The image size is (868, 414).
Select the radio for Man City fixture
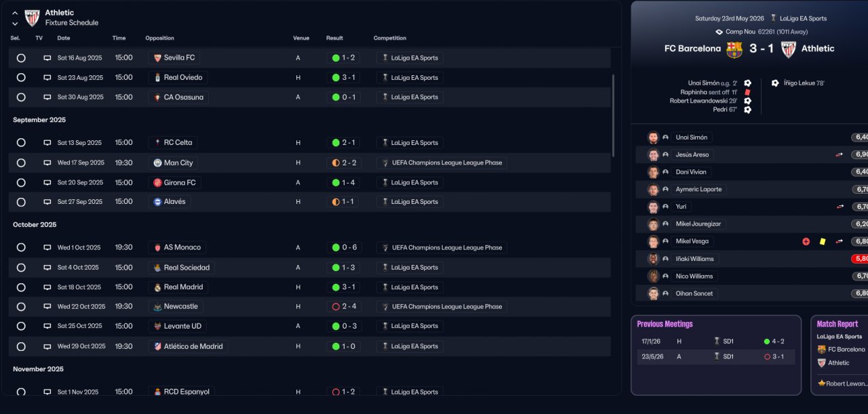(21, 163)
